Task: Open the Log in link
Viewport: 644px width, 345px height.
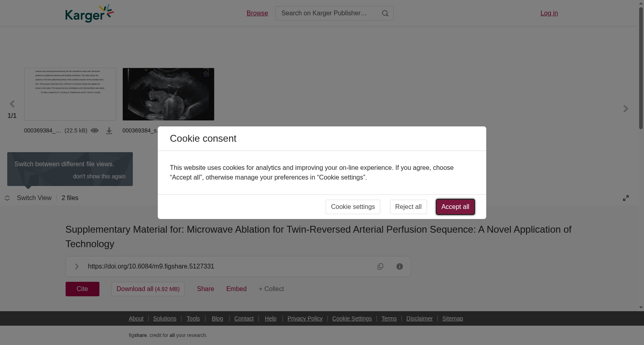Action: pos(549,13)
